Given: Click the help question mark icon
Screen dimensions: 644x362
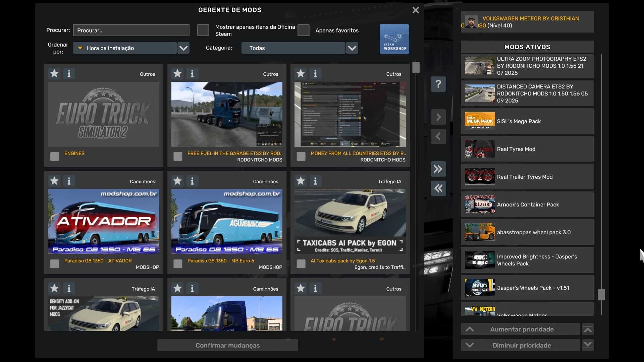Looking at the screenshot, I should point(438,84).
